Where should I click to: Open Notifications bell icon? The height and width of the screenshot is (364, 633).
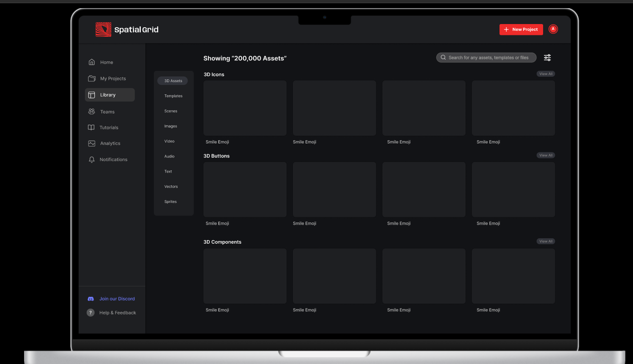click(92, 160)
